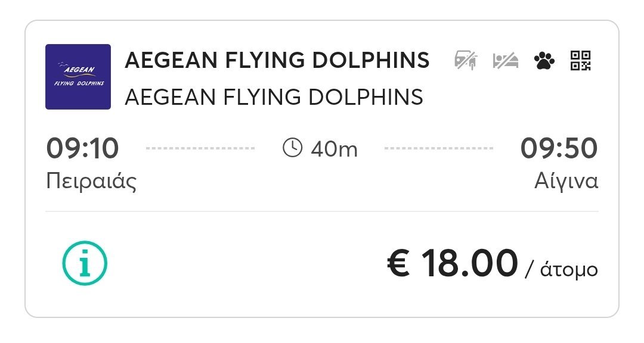Click the lighter AEGEAN FLYING DOLPHINS subtitle
The height and width of the screenshot is (343, 644).
[274, 97]
